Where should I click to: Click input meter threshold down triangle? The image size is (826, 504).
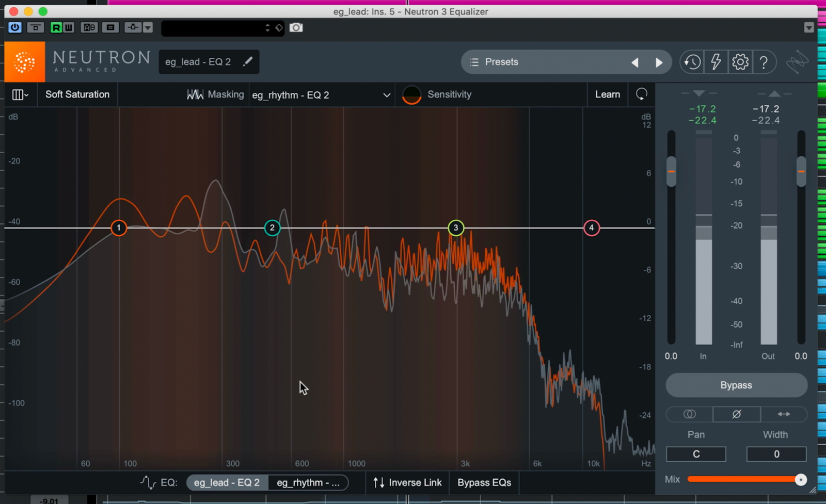(699, 93)
